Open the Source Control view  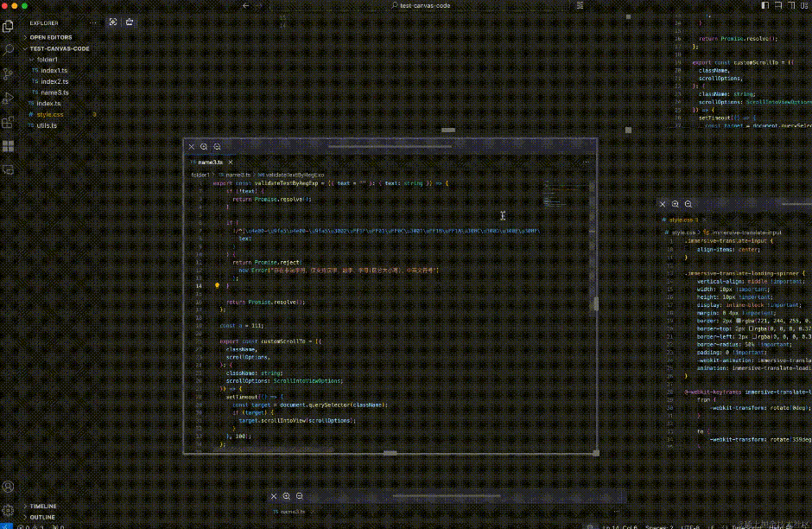[8, 74]
